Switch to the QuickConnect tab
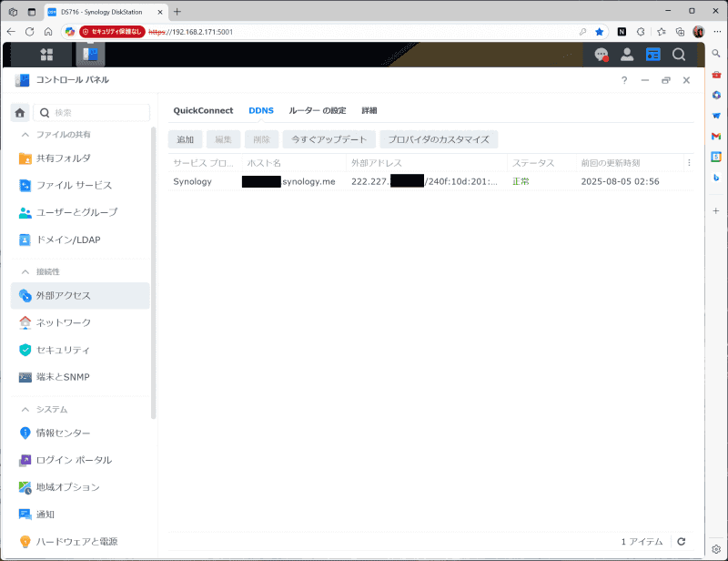The height and width of the screenshot is (561, 728). 203,110
